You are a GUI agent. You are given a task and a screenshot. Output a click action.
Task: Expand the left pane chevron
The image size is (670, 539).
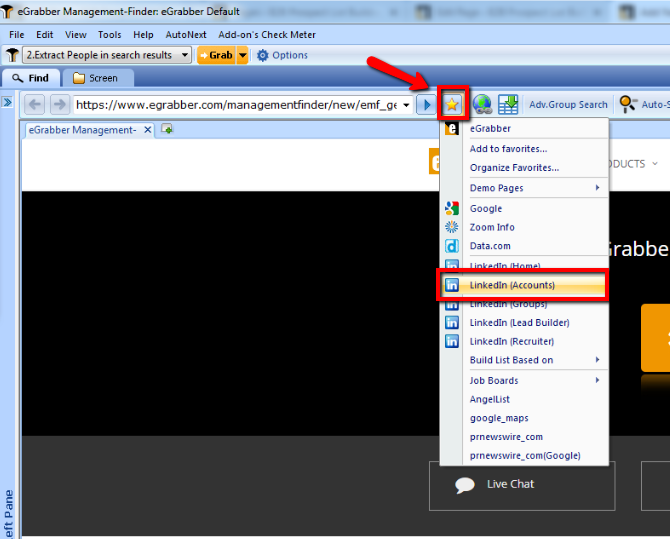7,102
